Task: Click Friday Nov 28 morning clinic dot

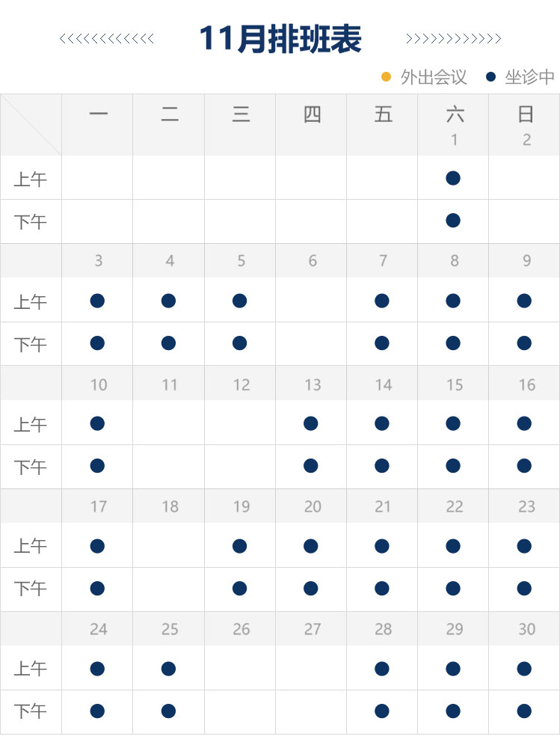Action: (382, 668)
